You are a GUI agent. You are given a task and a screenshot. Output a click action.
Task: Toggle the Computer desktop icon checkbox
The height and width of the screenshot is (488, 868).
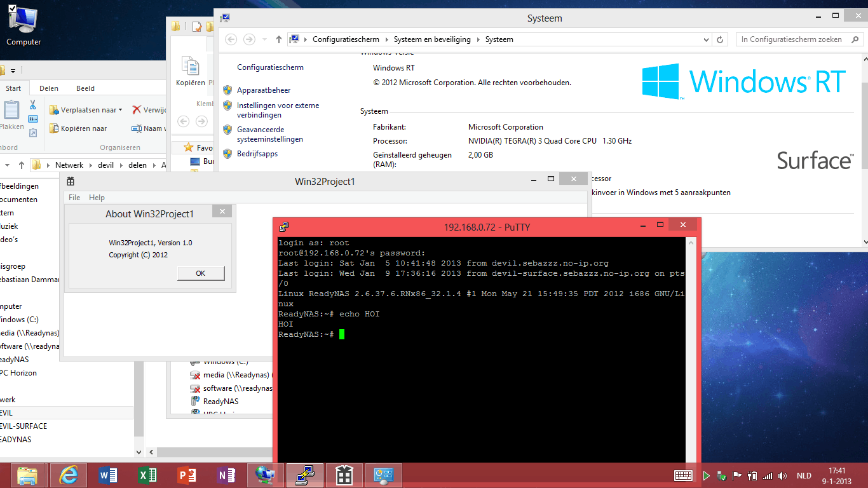[x=12, y=8]
